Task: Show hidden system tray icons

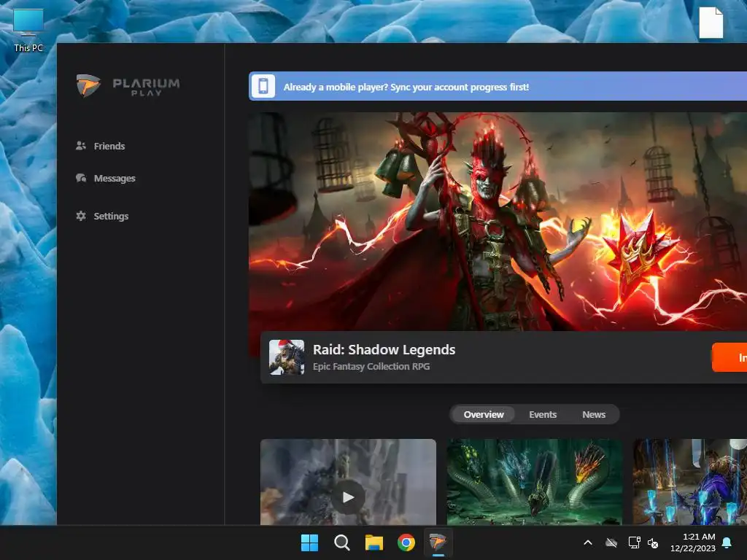Action: click(x=588, y=542)
